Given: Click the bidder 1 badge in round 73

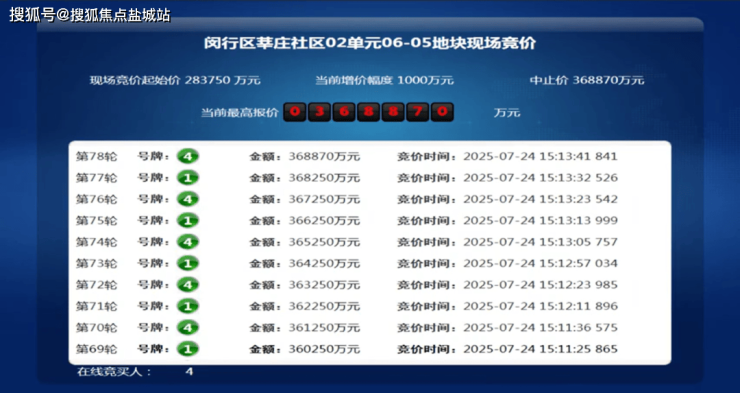Looking at the screenshot, I should click(188, 263).
